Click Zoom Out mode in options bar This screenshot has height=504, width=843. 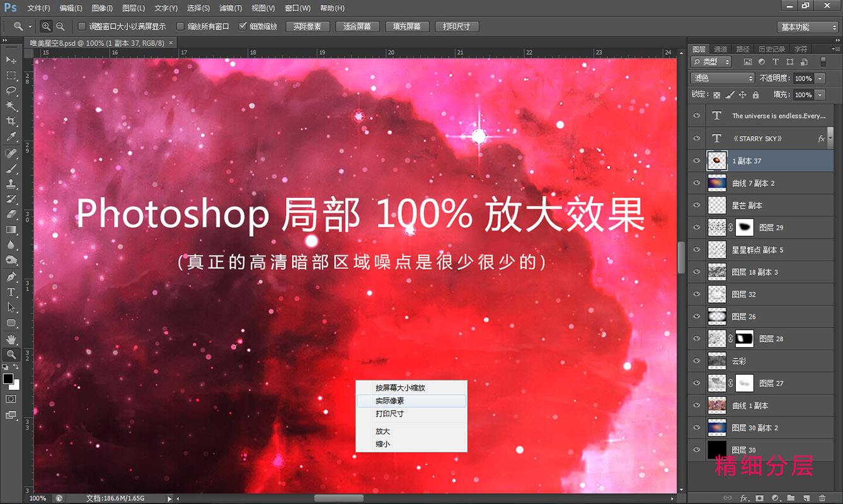tap(60, 26)
